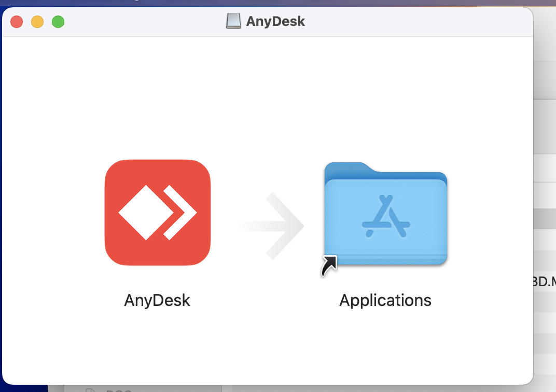Click the document icon in the background Finder window
Image resolution: width=556 pixels, height=392 pixels.
(x=91, y=390)
